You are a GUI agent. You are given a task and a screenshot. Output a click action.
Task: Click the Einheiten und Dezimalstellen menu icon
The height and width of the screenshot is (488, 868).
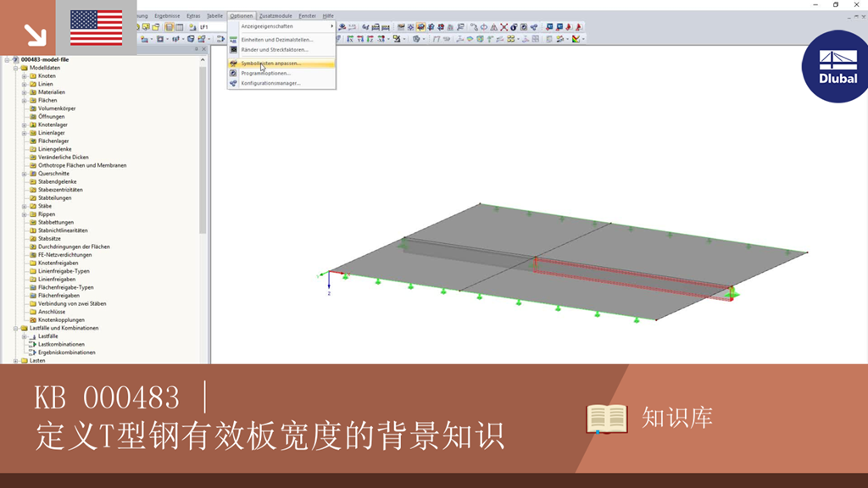click(x=234, y=40)
